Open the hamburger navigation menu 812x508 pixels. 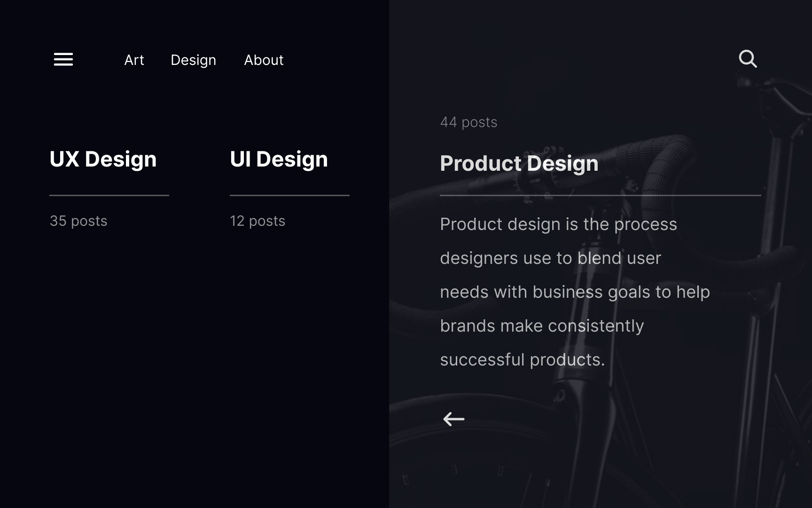click(x=63, y=59)
